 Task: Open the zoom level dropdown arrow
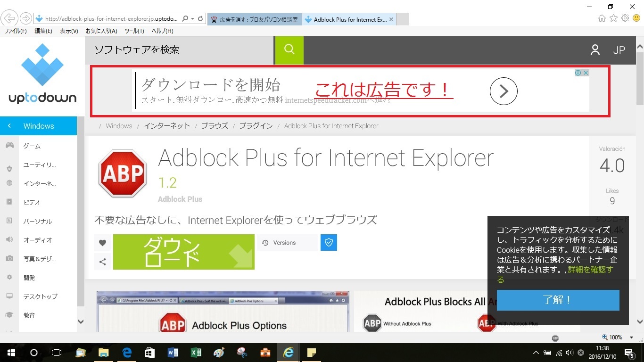tap(632, 337)
